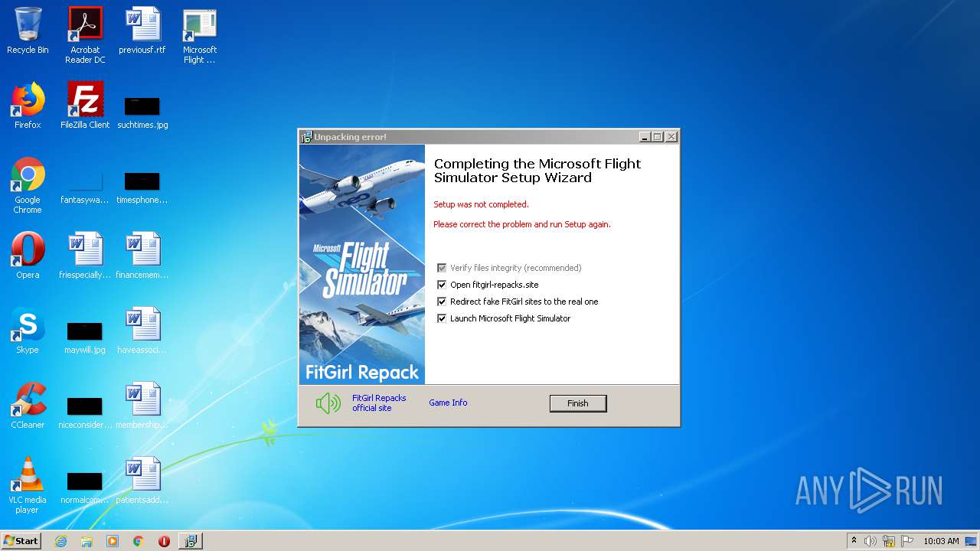Image resolution: width=980 pixels, height=551 pixels.
Task: Open the Recycle Bin desktop icon
Action: pos(28,31)
